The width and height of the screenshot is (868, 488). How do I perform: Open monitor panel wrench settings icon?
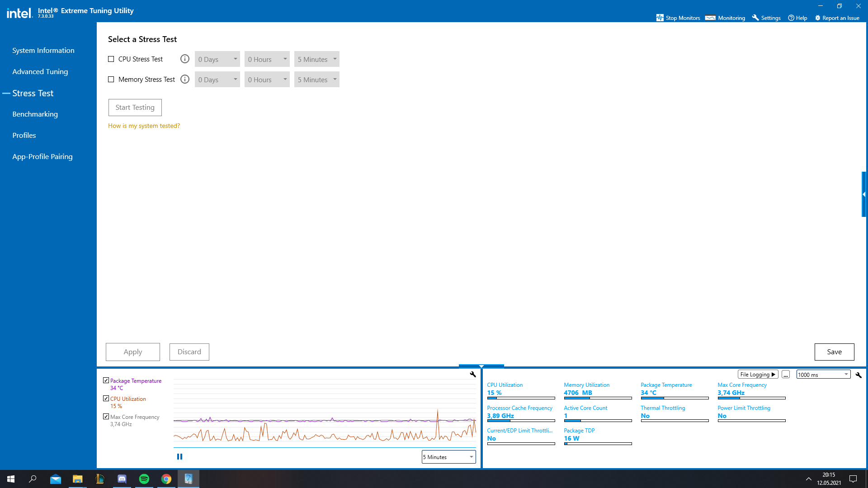[859, 375]
